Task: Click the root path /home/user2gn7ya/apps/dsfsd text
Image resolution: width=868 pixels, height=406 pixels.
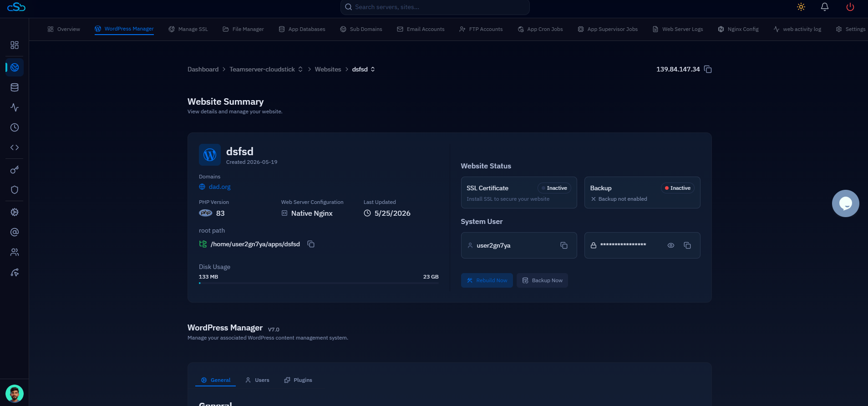Action: (255, 244)
